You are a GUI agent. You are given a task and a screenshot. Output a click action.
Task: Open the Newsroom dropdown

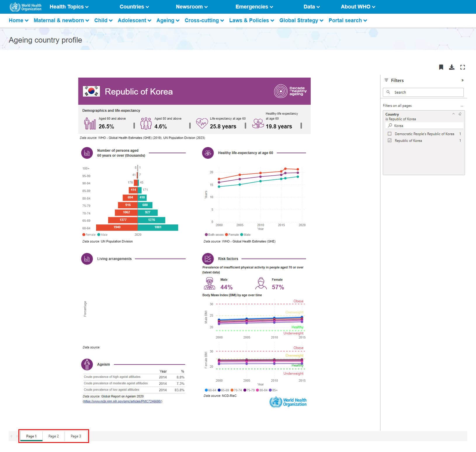tap(192, 7)
